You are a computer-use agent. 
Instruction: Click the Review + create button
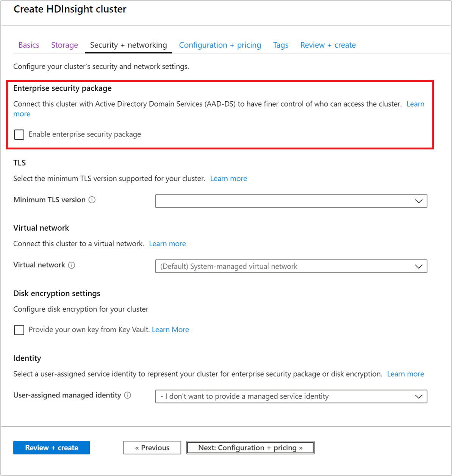pyautogui.click(x=52, y=448)
